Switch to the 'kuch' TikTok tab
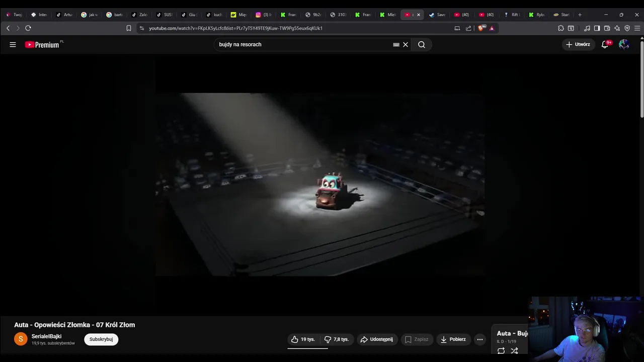 coord(214,15)
